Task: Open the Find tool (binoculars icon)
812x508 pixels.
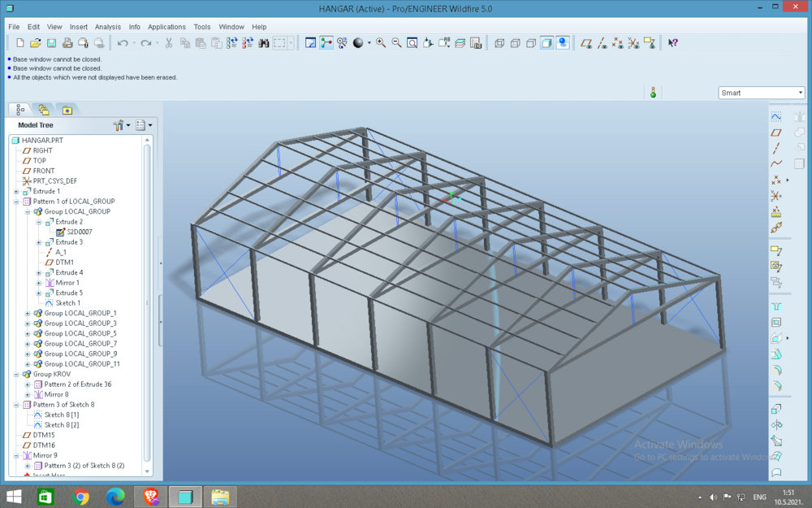Action: (264, 43)
